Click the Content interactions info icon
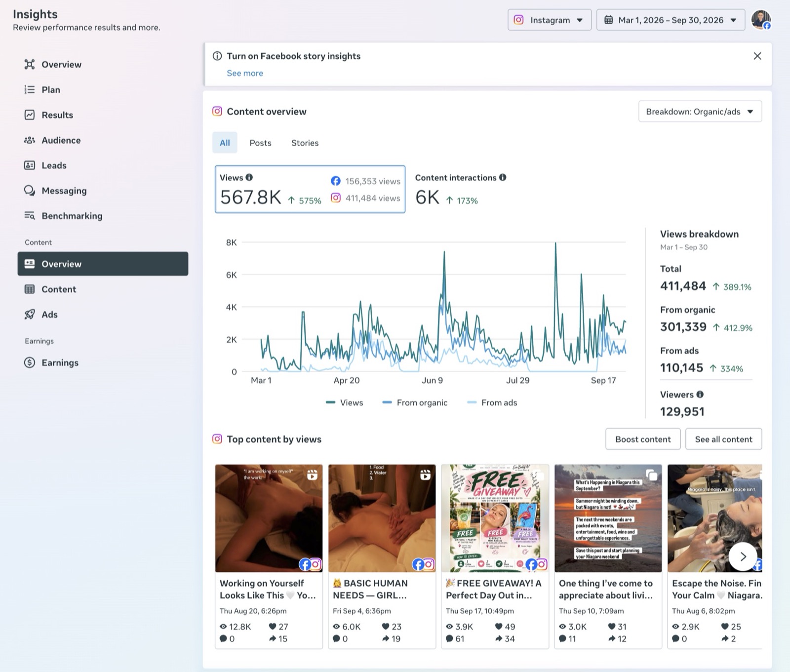 click(503, 177)
